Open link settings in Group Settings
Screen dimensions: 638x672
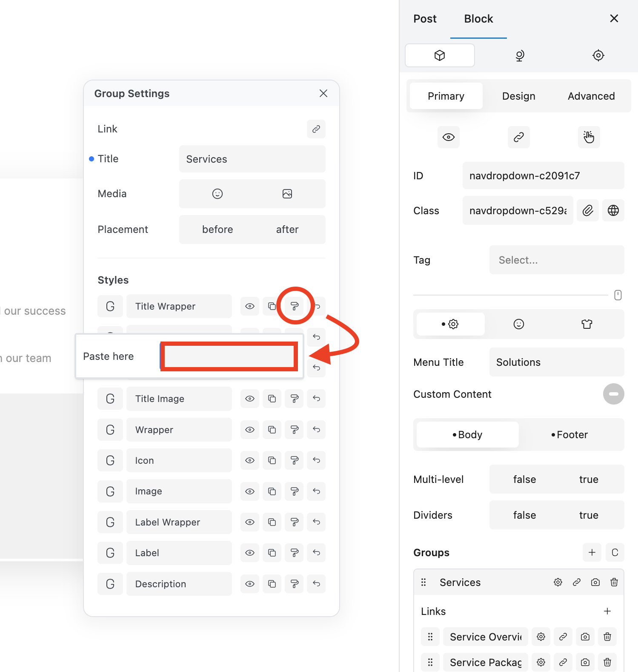[x=316, y=129]
